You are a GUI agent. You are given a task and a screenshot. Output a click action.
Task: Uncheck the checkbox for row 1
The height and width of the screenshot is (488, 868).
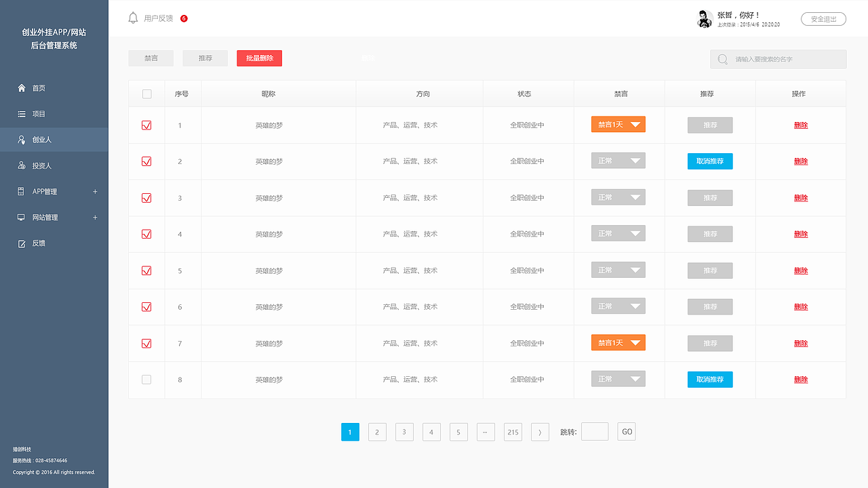[146, 125]
